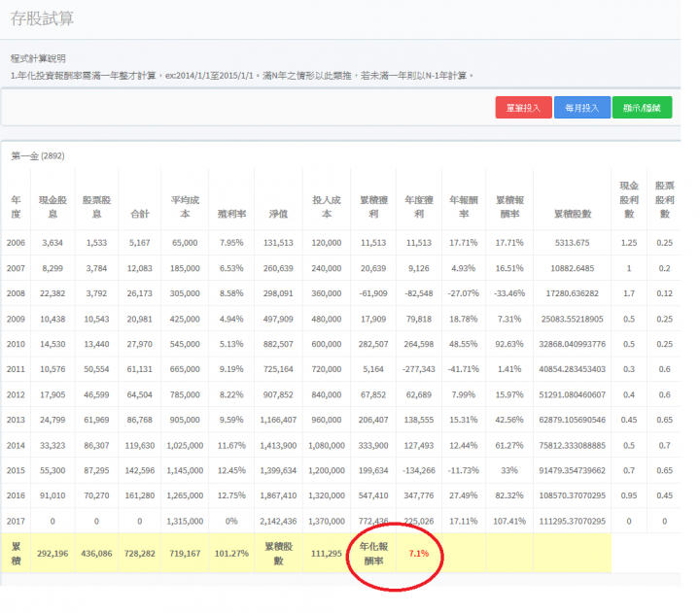Click the 292,196 total cash dividend cell
The width and height of the screenshot is (700, 613).
click(x=52, y=553)
